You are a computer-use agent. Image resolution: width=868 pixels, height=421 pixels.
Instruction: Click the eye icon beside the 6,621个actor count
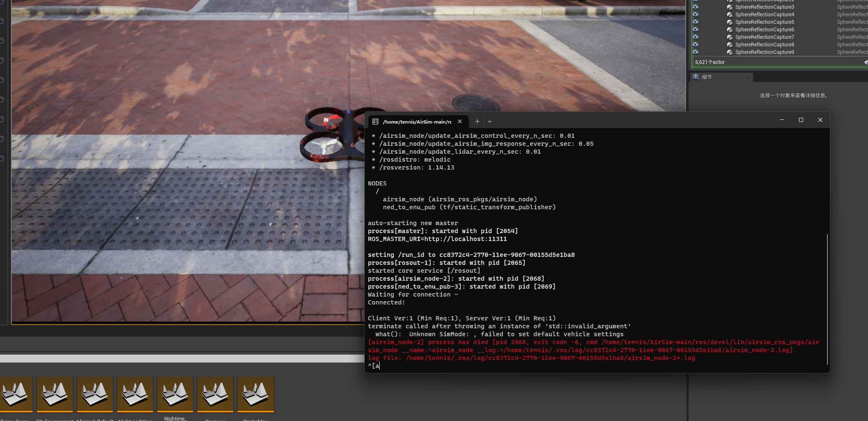pos(866,62)
